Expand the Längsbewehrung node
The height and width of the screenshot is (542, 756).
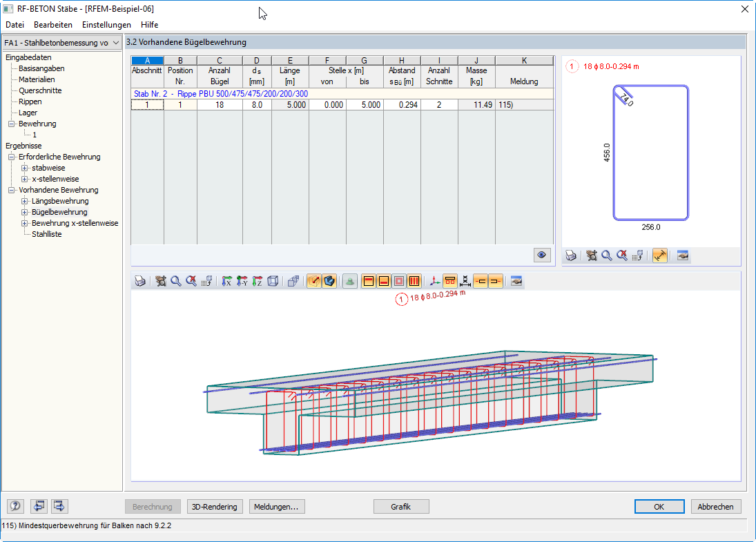pyautogui.click(x=25, y=201)
